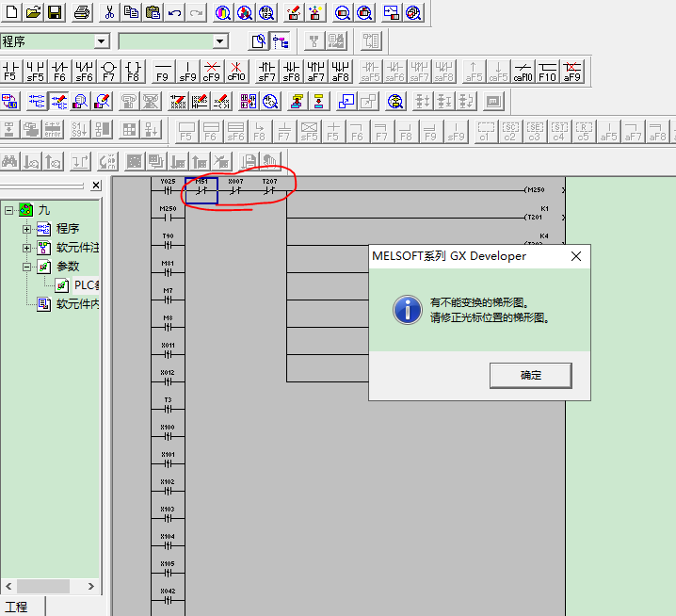Click the 确定 button in dialog
The height and width of the screenshot is (616, 676).
coord(530,375)
